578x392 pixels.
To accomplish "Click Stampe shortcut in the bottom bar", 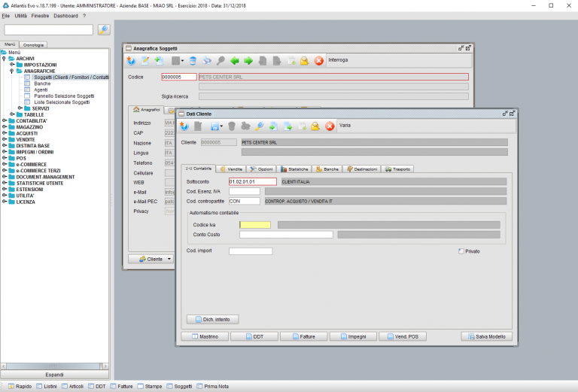I will (x=150, y=386).
